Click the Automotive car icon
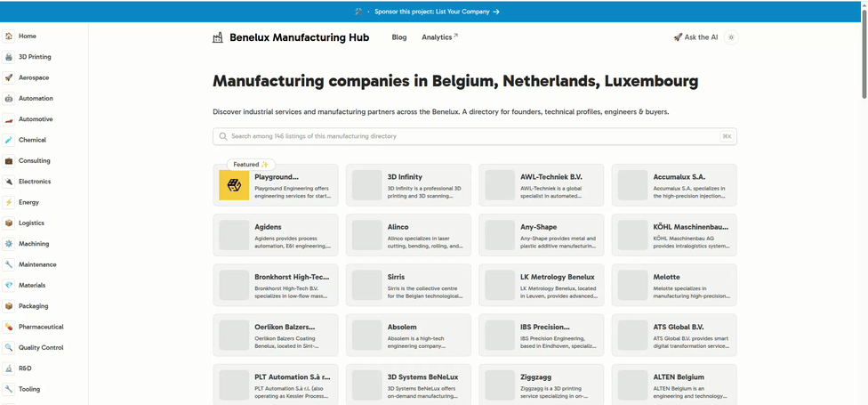Image resolution: width=868 pixels, height=405 pixels. pos(9,119)
